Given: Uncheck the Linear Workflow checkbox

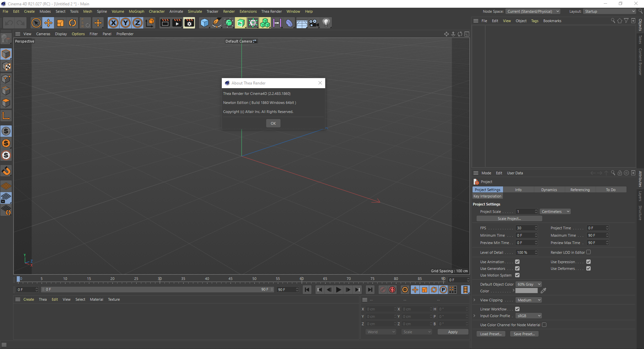Looking at the screenshot, I should click(517, 309).
